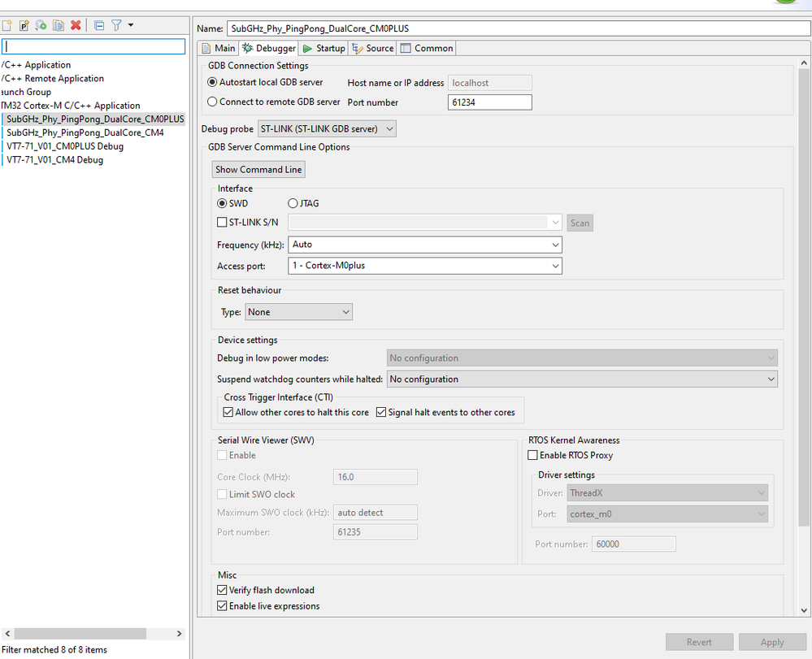Click the Revert button
Image resolution: width=812 pixels, height=659 pixels.
tap(699, 643)
